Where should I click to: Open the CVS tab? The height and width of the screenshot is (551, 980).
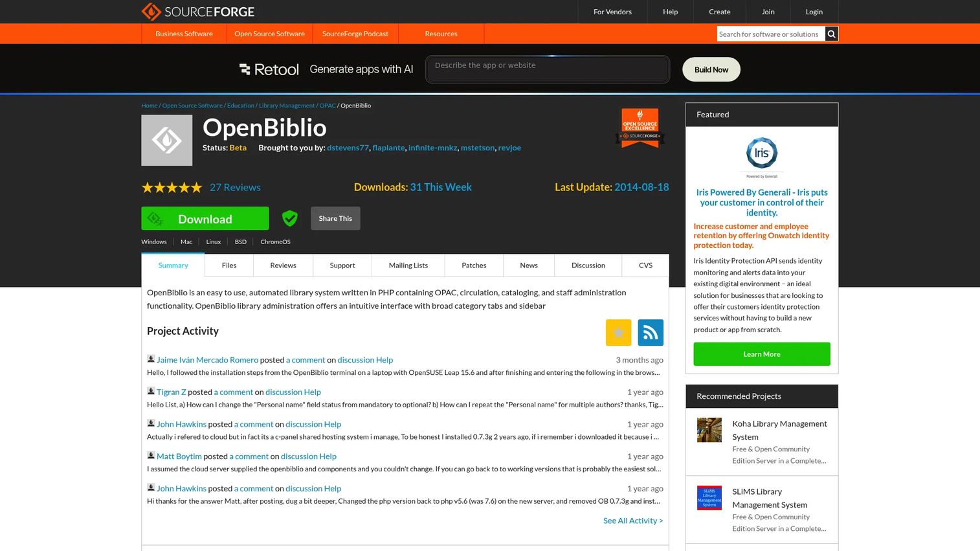645,265
